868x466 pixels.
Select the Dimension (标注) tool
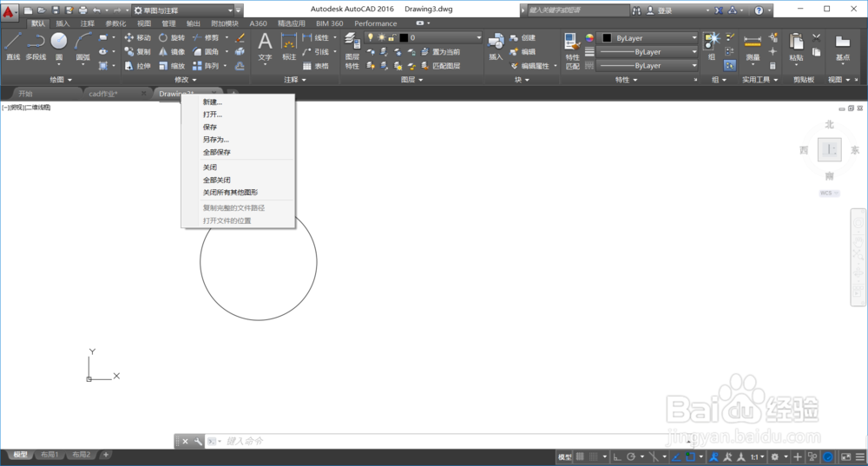(x=289, y=47)
